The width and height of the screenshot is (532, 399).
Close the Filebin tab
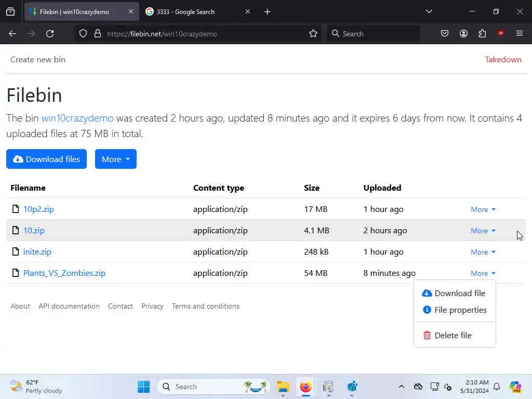130,12
